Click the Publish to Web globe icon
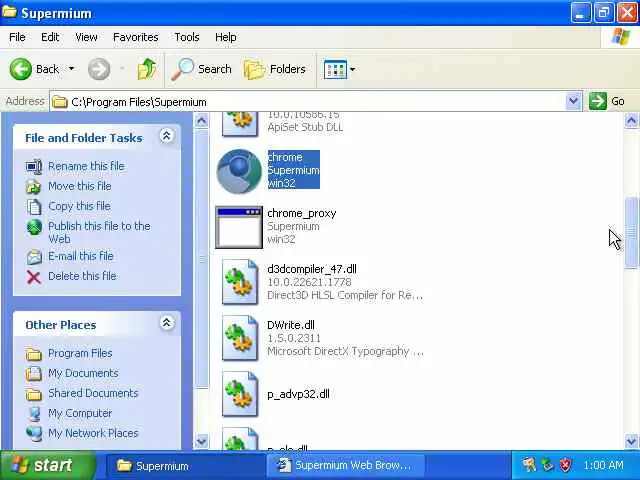The image size is (640, 480). (x=34, y=227)
